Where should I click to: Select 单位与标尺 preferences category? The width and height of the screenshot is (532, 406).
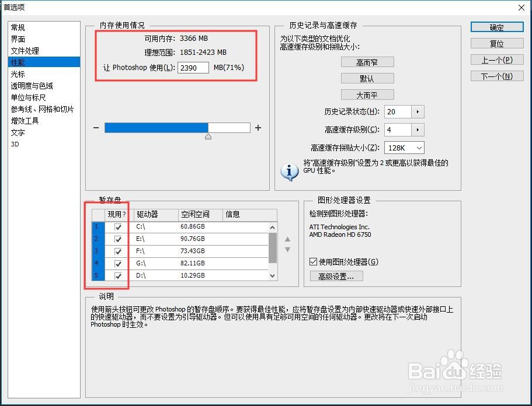(x=44, y=97)
